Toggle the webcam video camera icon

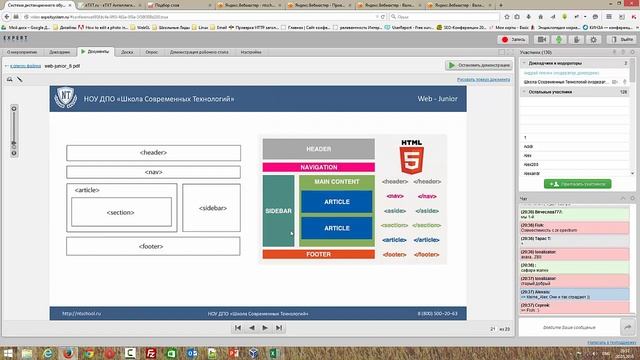tap(542, 40)
